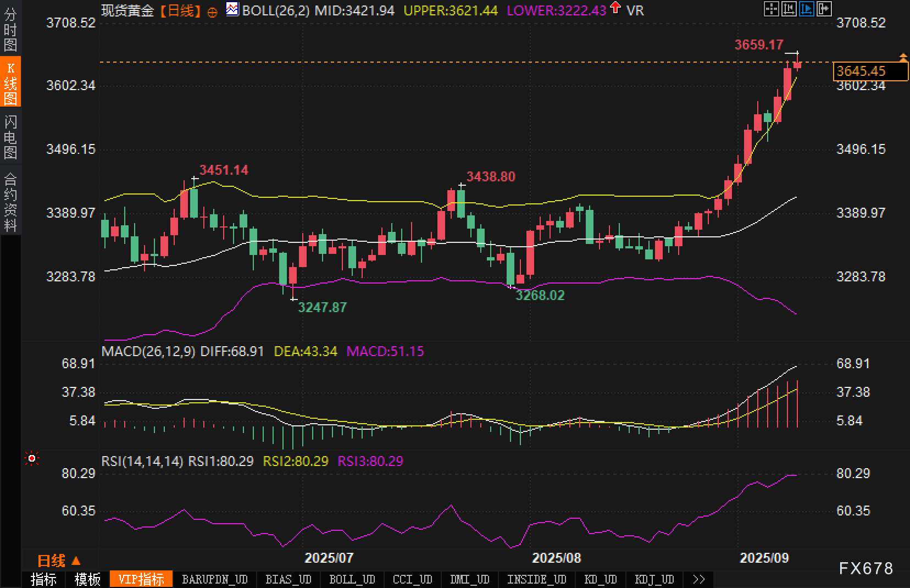Toggle the blue-highlighted chart play icon
The image size is (910, 588).
(806, 9)
